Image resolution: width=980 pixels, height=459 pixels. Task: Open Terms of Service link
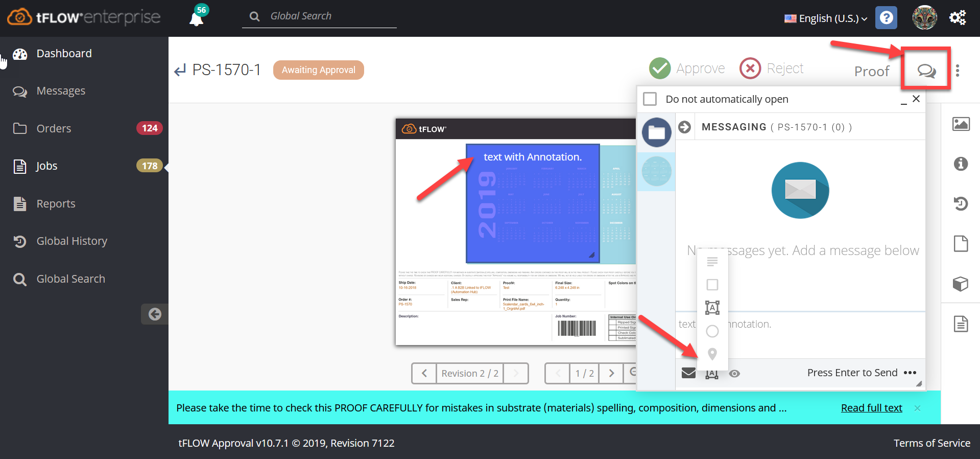point(931,443)
